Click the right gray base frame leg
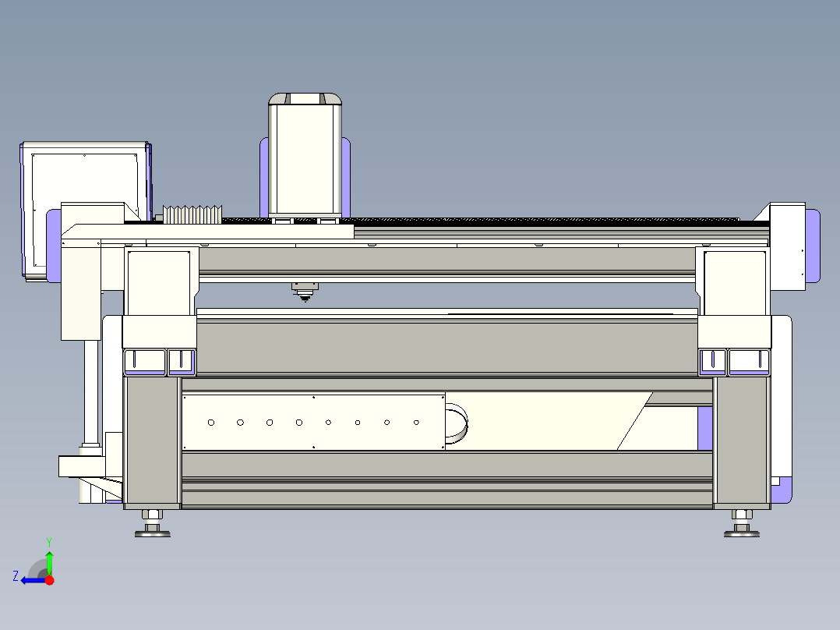Screen dimensions: 840x630 tap(741, 441)
